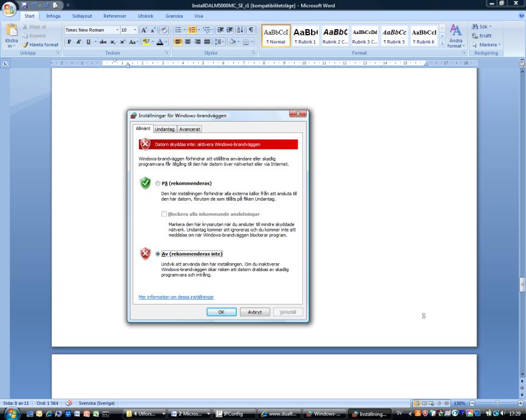526x420 pixels.
Task: Toggle the ruler button above scrollbar
Action: click(522, 63)
